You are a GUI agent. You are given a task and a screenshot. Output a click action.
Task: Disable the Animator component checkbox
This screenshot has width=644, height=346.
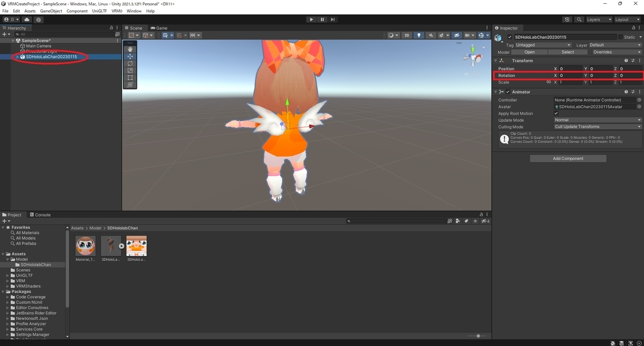tap(508, 92)
